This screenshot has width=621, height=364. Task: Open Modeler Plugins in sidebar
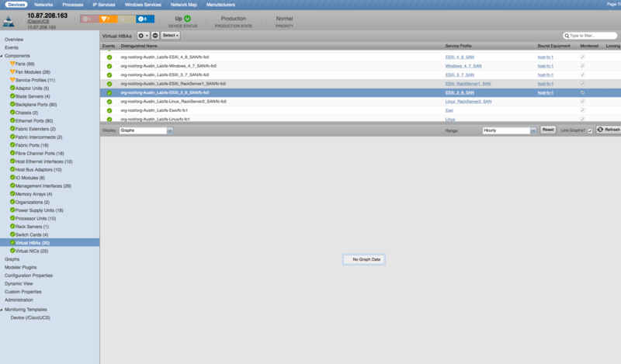click(x=21, y=267)
